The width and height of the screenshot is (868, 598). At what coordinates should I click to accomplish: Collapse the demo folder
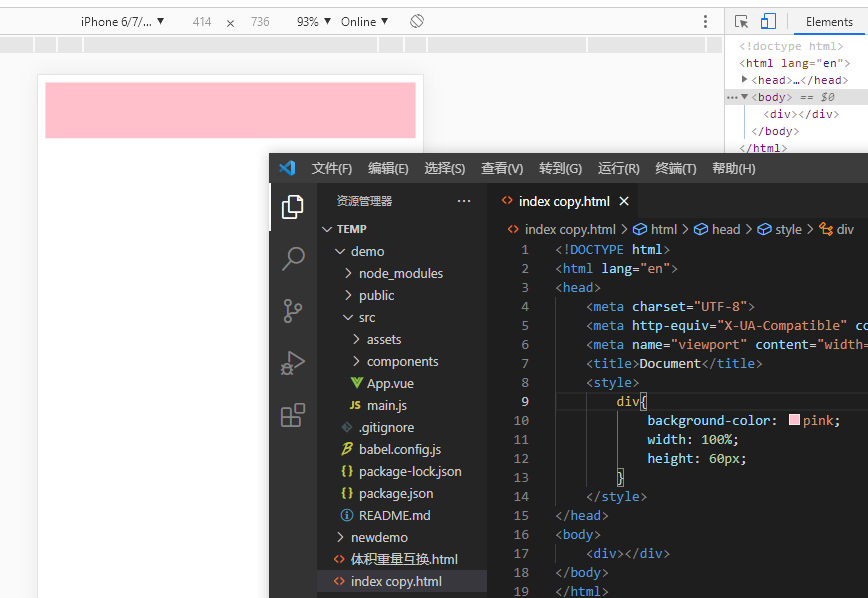[x=340, y=251]
